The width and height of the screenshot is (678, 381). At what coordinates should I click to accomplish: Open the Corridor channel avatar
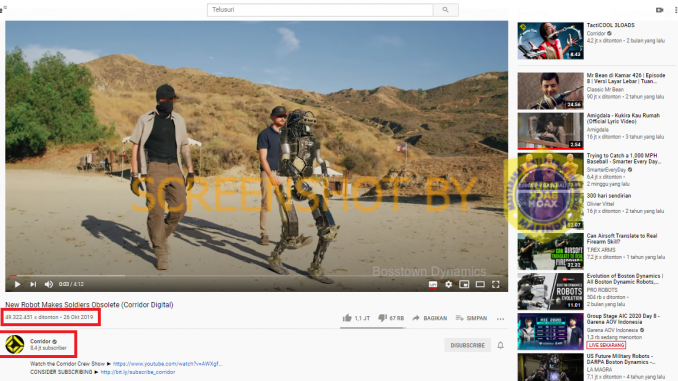pos(15,344)
